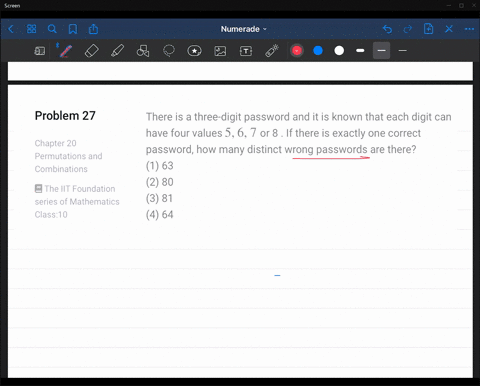The height and width of the screenshot is (386, 480).
Task: Click the book icon beside IIT Foundation
Action: click(38, 189)
